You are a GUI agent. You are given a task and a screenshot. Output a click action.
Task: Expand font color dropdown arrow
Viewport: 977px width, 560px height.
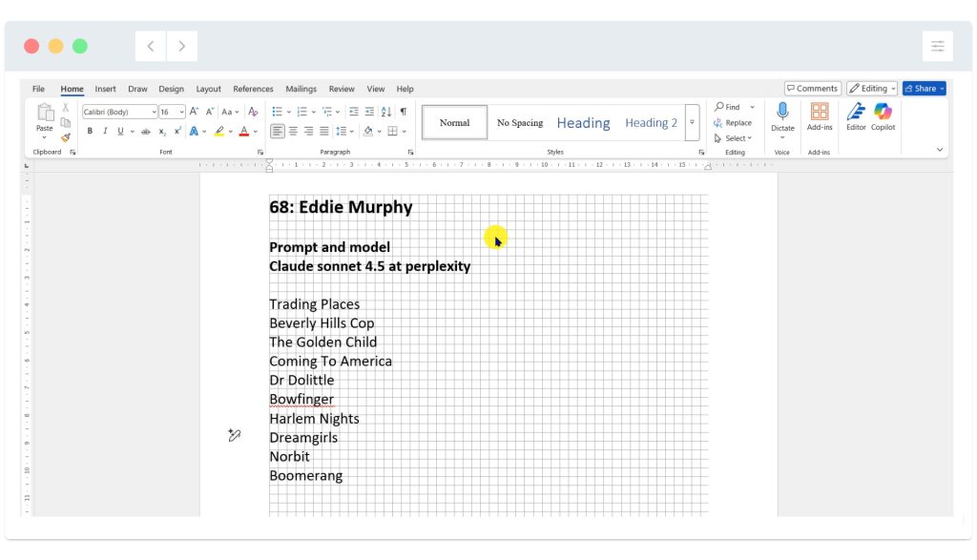point(256,132)
